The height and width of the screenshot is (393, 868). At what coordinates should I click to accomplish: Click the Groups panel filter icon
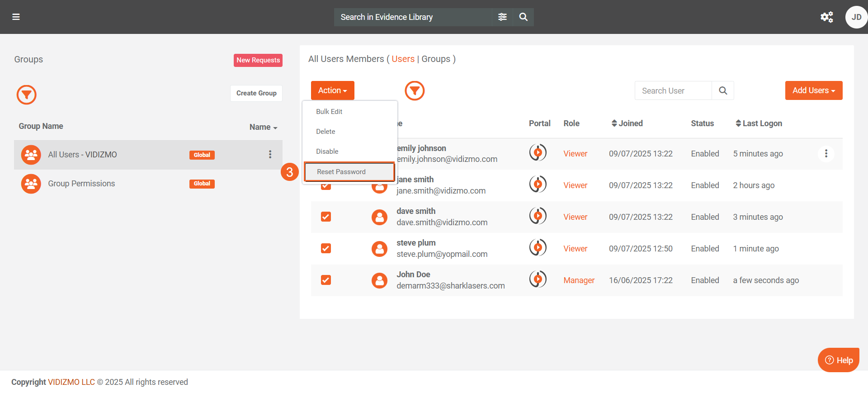27,95
